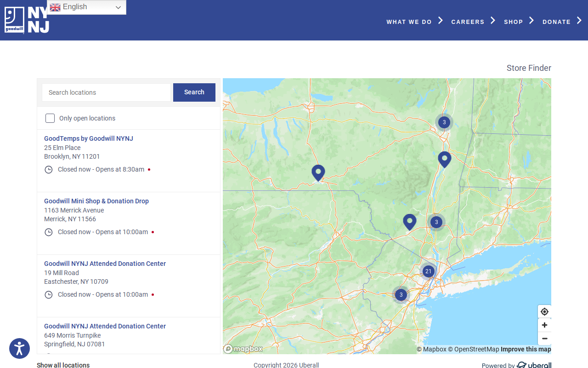The width and height of the screenshot is (588, 368).
Task: Expand the chevron next to Careers
Action: point(493,21)
